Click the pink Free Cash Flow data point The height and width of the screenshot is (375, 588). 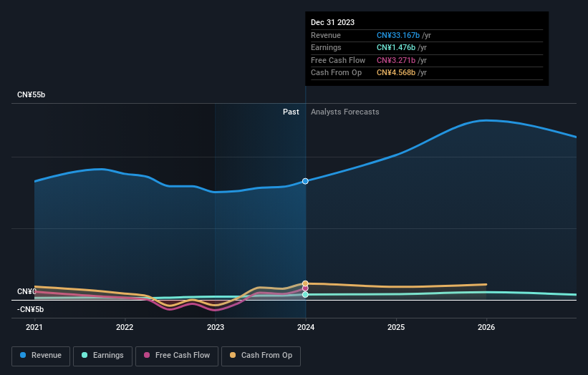coord(305,288)
